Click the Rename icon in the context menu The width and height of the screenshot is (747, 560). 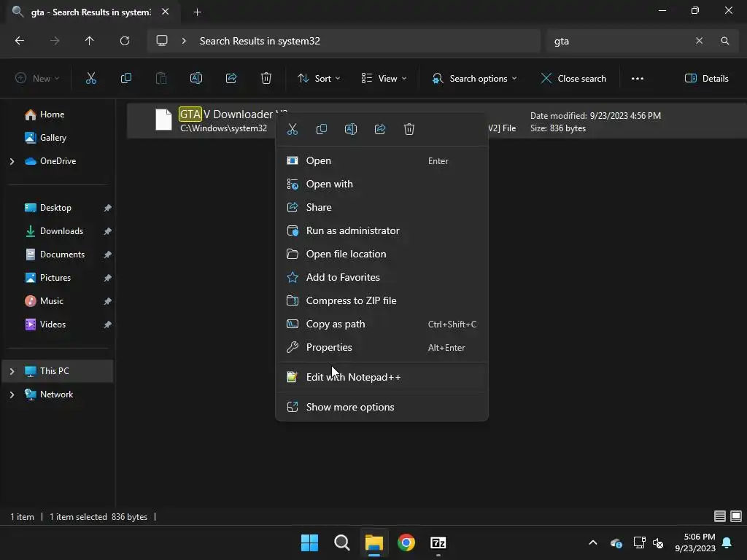click(351, 129)
